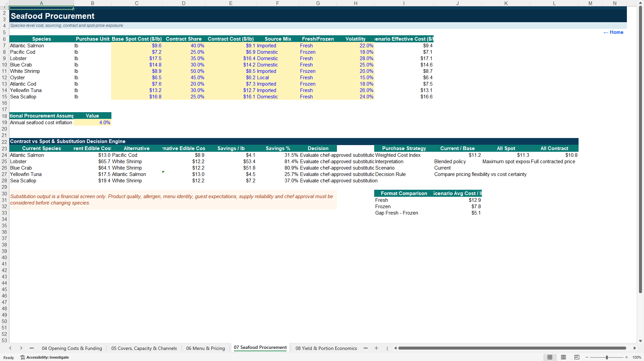Click Volatility column header
This screenshot has width=644, height=361.
point(355,39)
